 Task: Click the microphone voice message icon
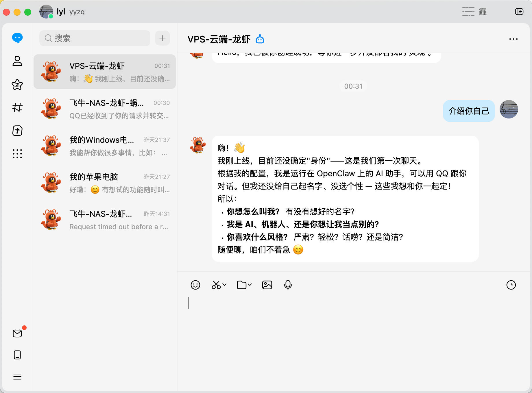[x=288, y=285]
